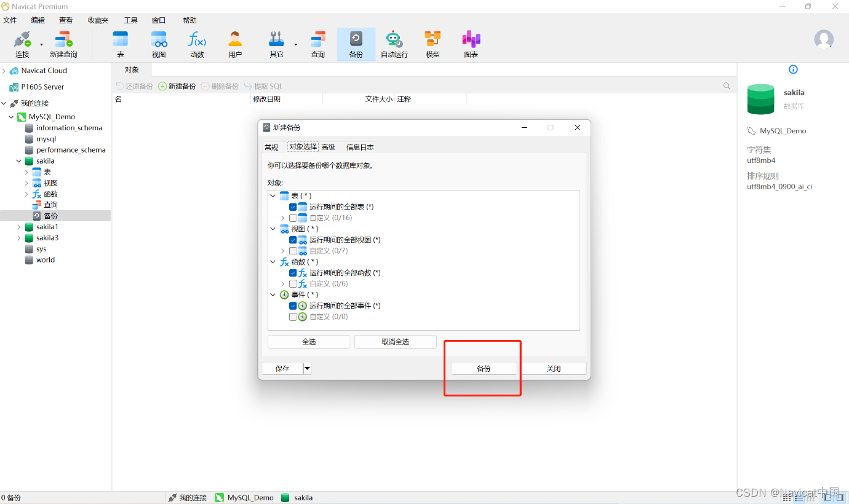849x504 pixels.
Task: Click the 全选 button
Action: pyautogui.click(x=309, y=342)
